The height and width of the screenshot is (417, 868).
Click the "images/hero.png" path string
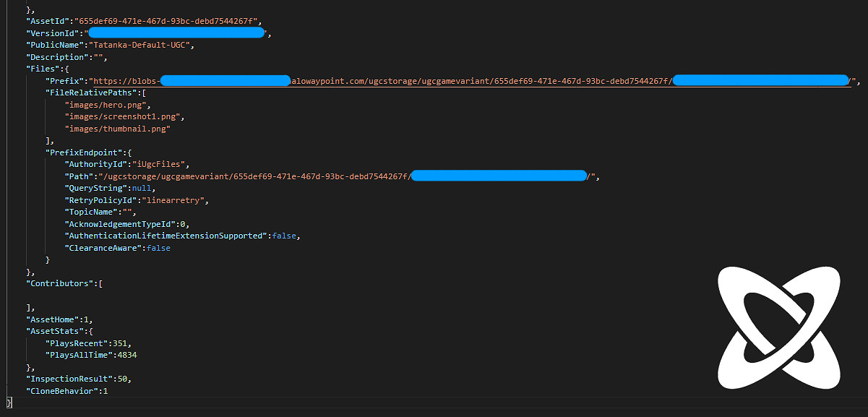coord(108,105)
